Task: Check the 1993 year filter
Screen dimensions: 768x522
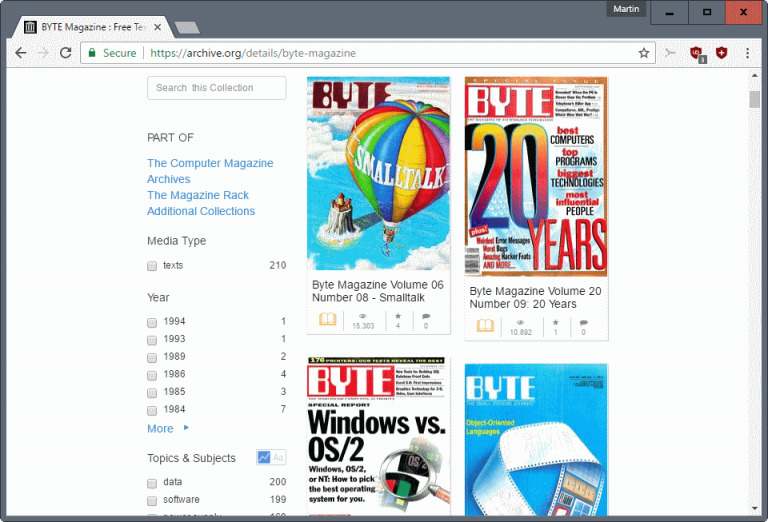Action: (x=152, y=340)
